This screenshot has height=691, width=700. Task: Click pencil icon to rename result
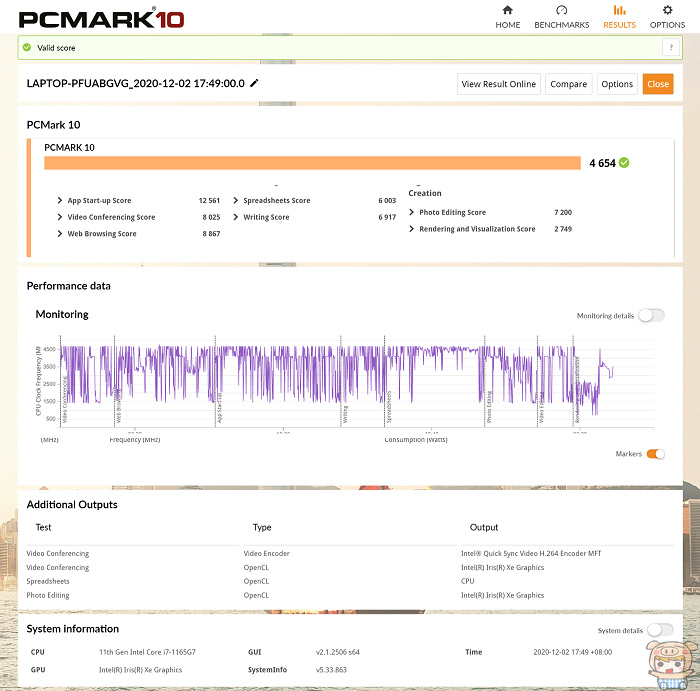click(x=254, y=84)
